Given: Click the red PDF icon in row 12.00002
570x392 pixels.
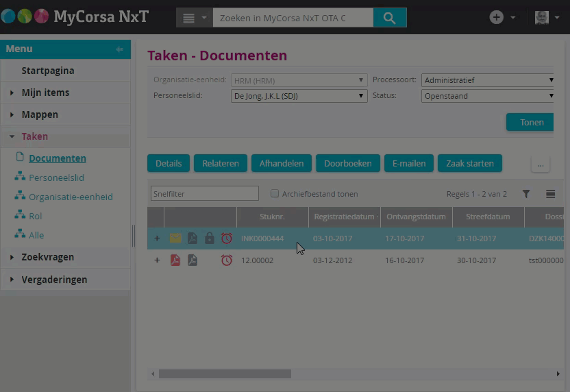Looking at the screenshot, I should coord(175,260).
